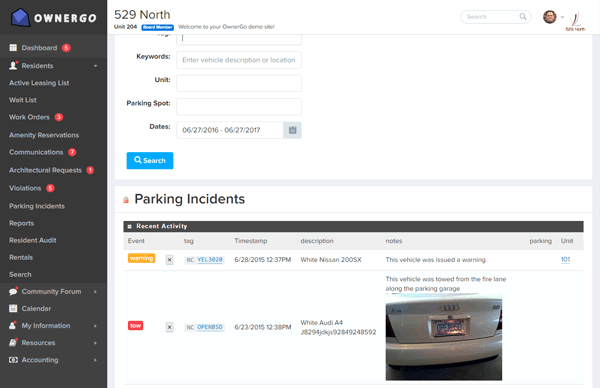Go to Rentals page

21,257
